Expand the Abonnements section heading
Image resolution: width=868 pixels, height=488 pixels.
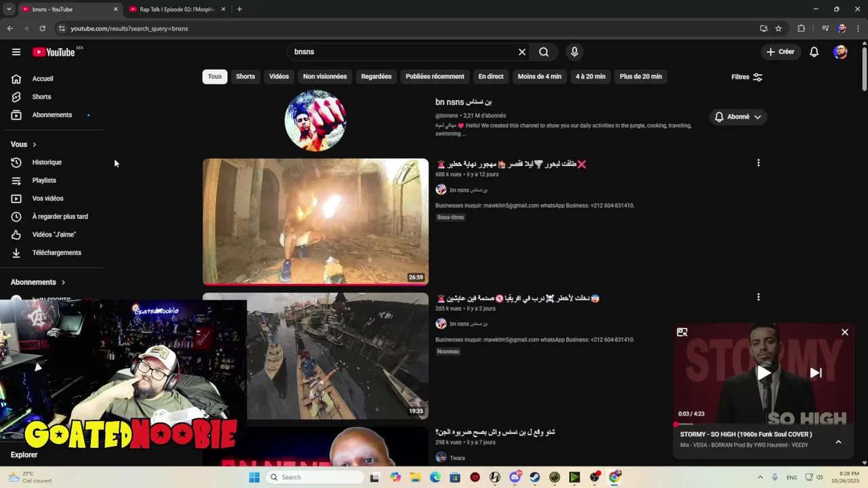(38, 282)
